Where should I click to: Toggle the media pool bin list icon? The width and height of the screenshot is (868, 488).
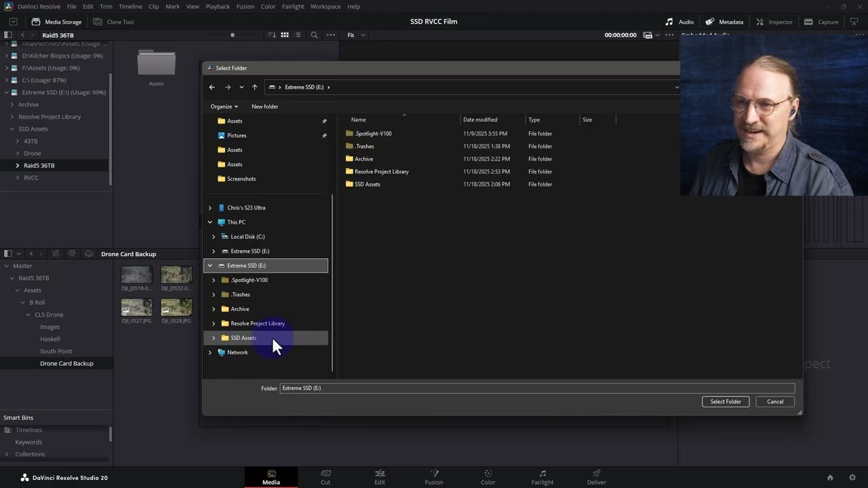click(8, 253)
